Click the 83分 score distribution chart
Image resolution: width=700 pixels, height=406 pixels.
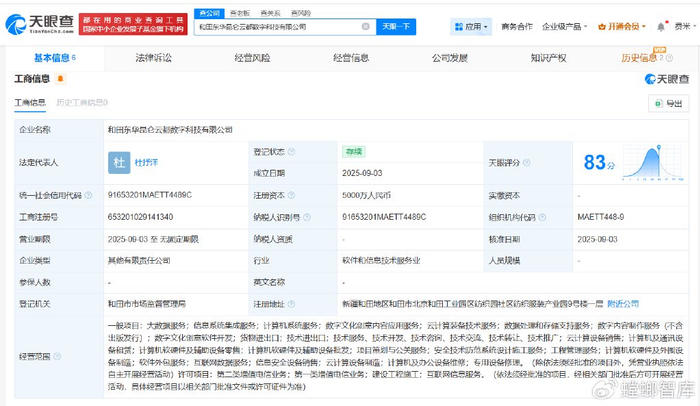click(x=652, y=163)
